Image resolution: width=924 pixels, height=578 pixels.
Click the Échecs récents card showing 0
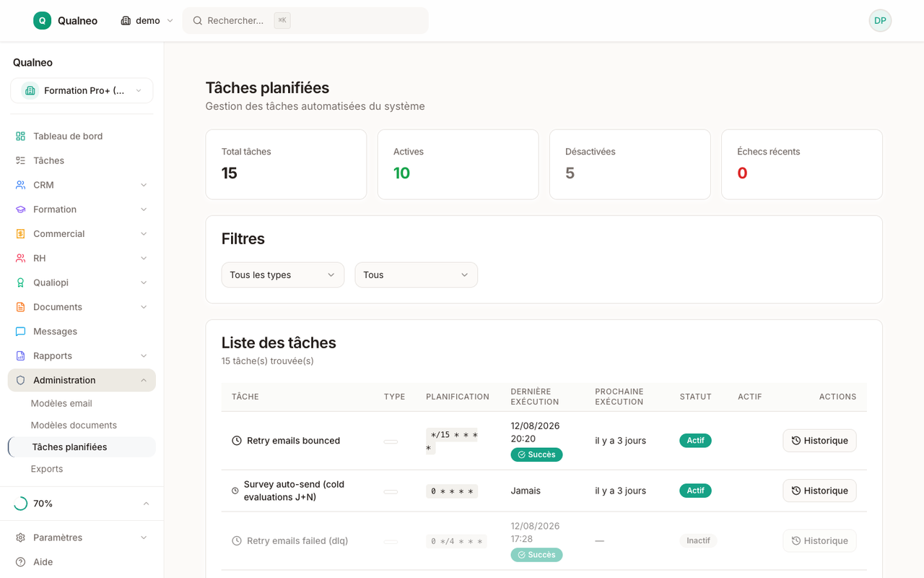[x=801, y=165]
